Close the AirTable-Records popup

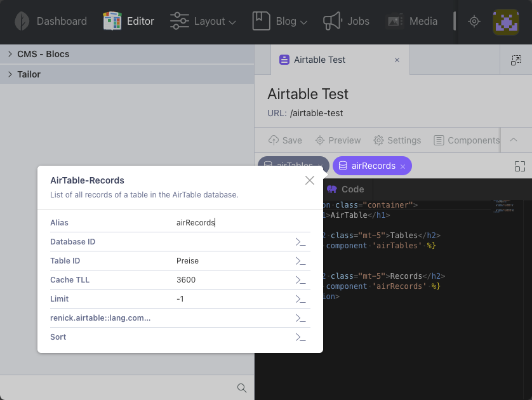(310, 180)
